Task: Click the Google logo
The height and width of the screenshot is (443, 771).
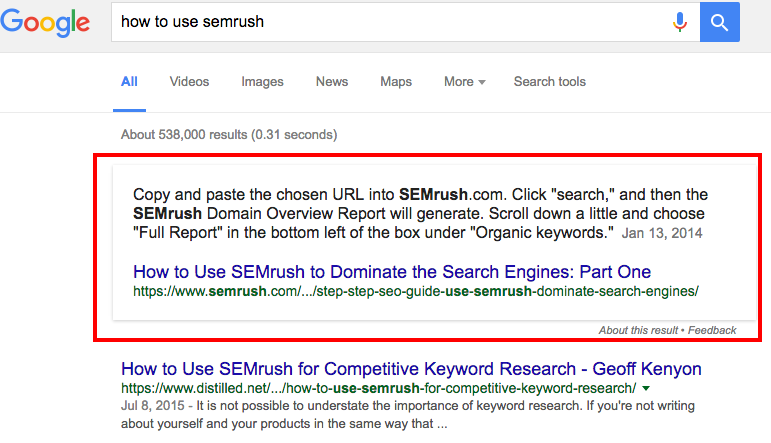Action: [45, 23]
